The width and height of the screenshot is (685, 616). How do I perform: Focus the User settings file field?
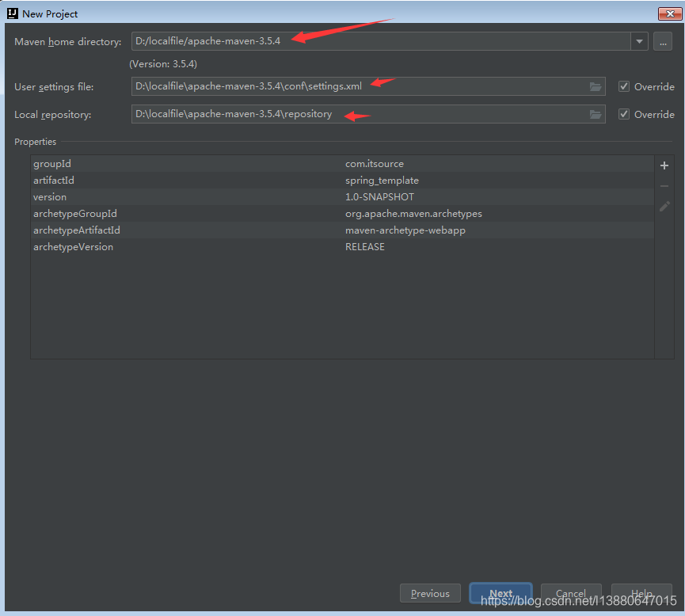368,86
